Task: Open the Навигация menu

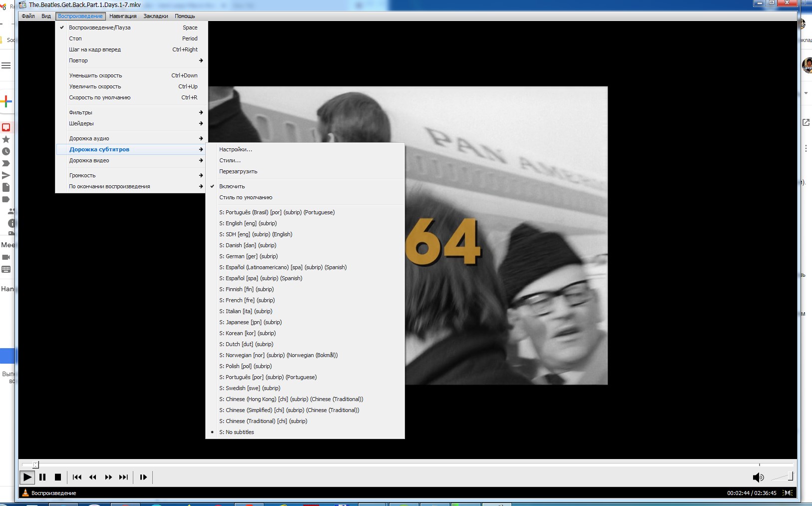Action: click(x=123, y=16)
